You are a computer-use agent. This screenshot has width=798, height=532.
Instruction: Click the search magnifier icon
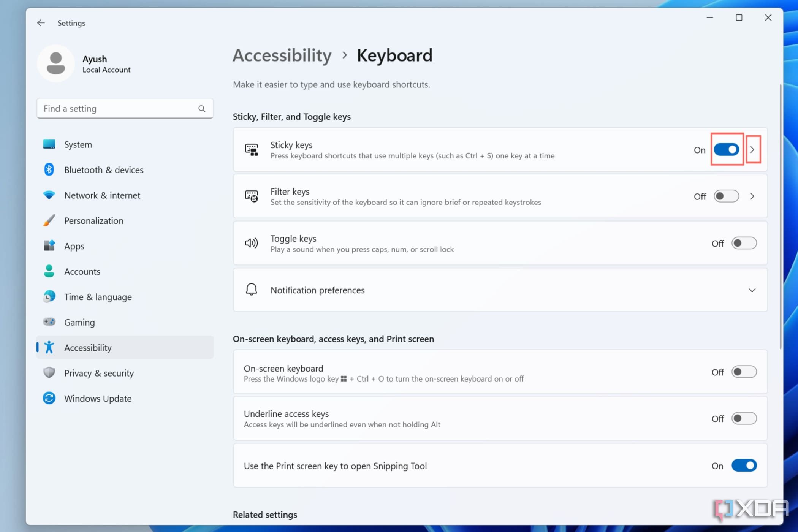[x=202, y=109]
